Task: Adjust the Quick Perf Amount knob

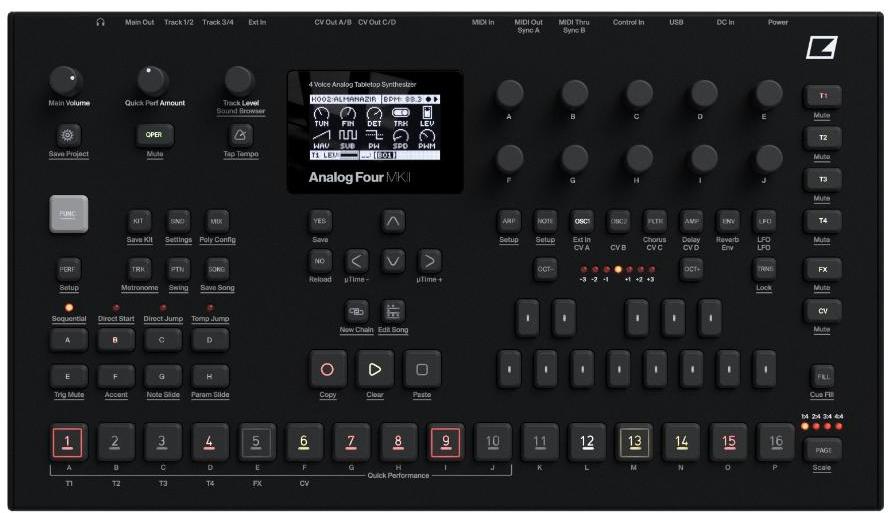Action: point(151,81)
